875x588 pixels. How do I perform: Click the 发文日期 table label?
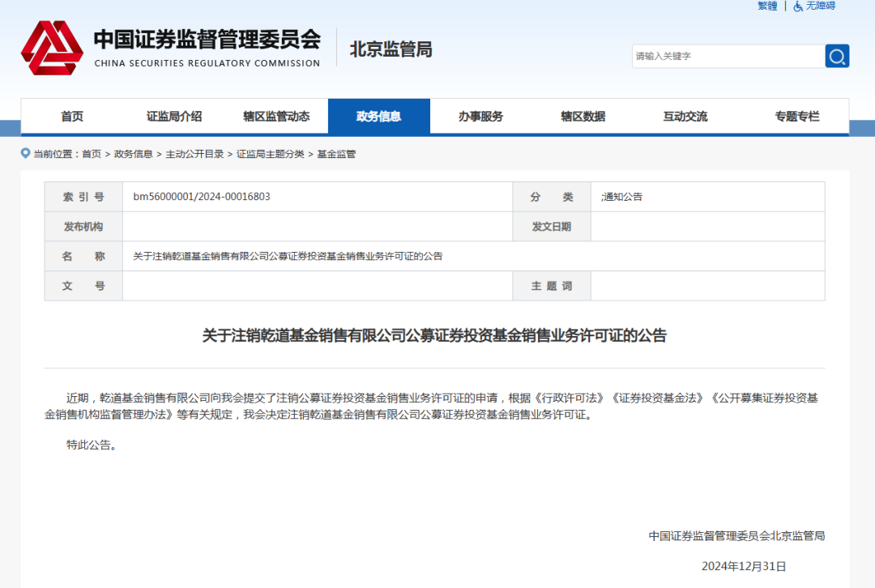click(552, 227)
